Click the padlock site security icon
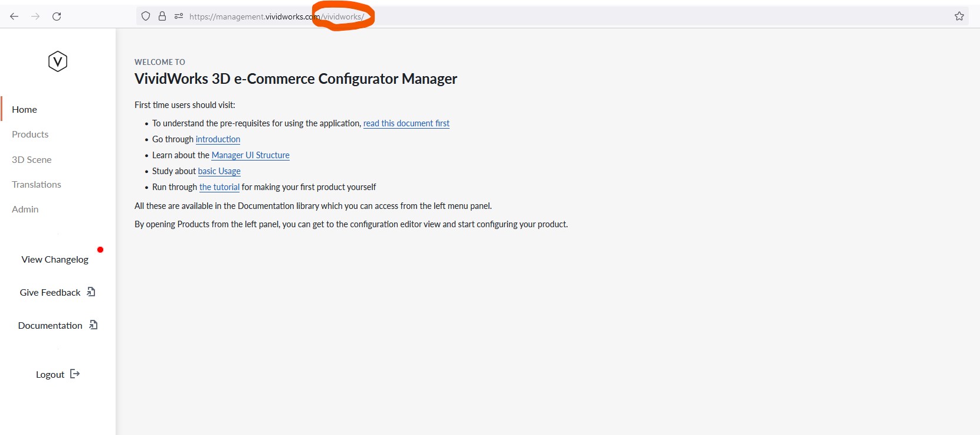This screenshot has width=980, height=435. click(162, 17)
